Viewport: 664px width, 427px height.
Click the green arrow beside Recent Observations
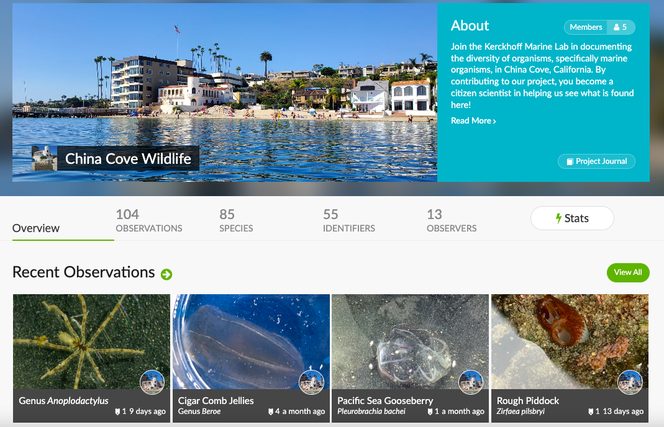click(x=166, y=274)
